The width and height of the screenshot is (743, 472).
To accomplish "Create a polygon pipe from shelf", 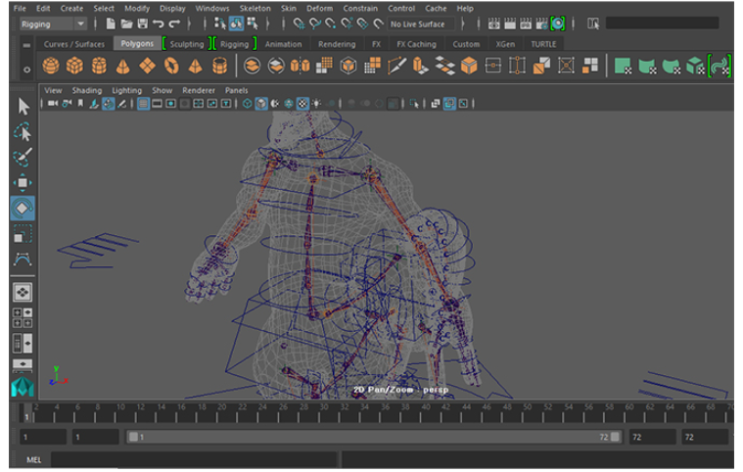I will pos(219,65).
